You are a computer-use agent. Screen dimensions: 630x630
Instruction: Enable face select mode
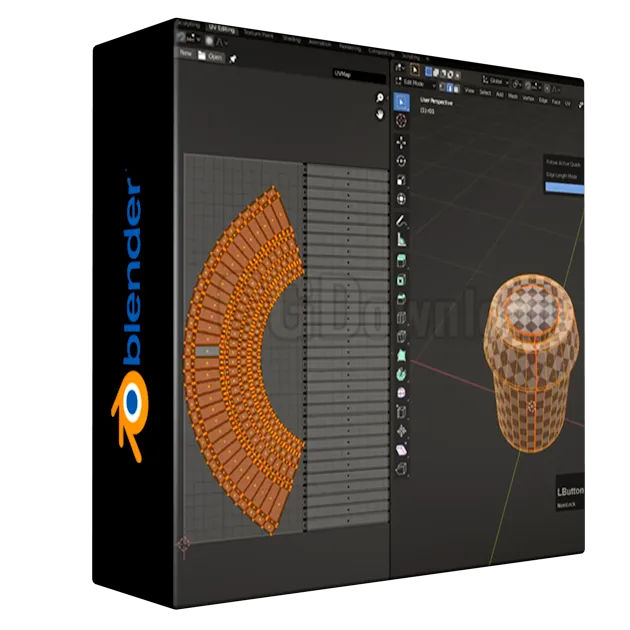(x=457, y=89)
